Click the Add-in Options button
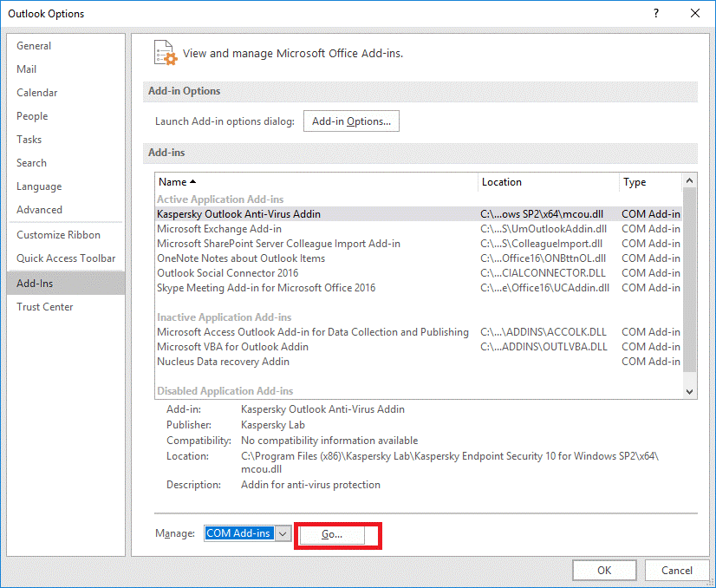Screen dimensions: 716x588 351,121
